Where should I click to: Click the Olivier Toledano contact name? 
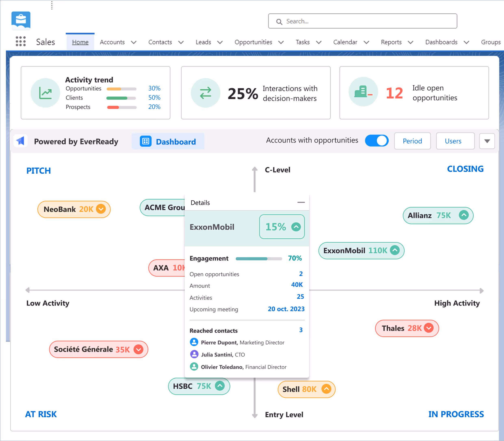(x=222, y=367)
